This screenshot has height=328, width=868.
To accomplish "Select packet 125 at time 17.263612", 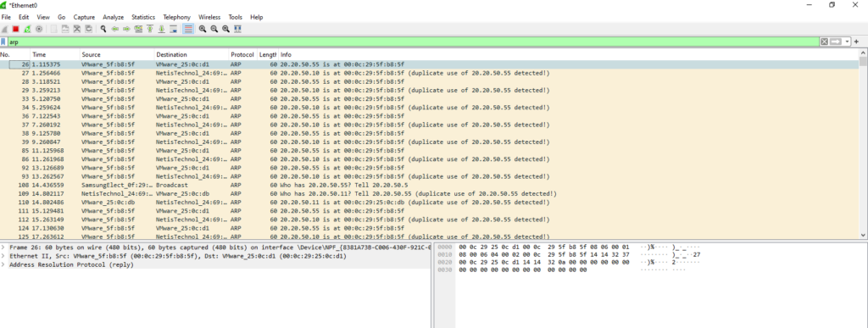I will tap(429, 236).
